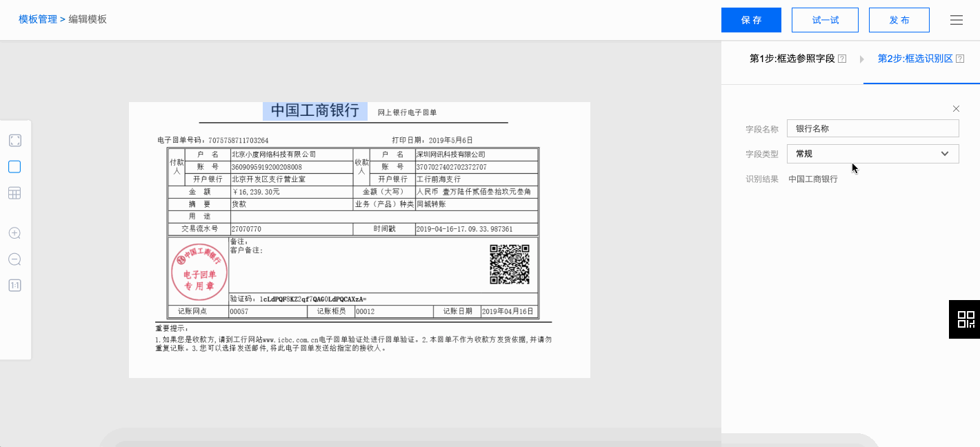Click account number 3609095919200208008
The image size is (980, 447).
click(x=266, y=167)
